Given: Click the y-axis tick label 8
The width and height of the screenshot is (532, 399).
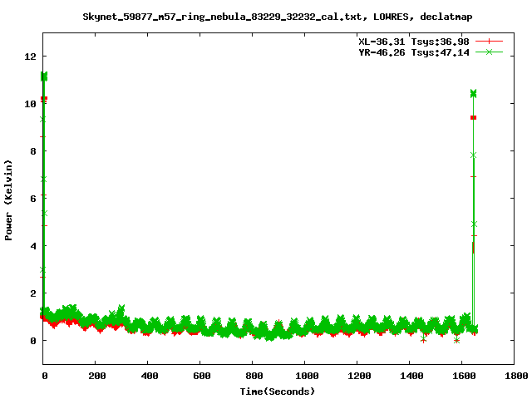Looking at the screenshot, I should click(33, 151).
